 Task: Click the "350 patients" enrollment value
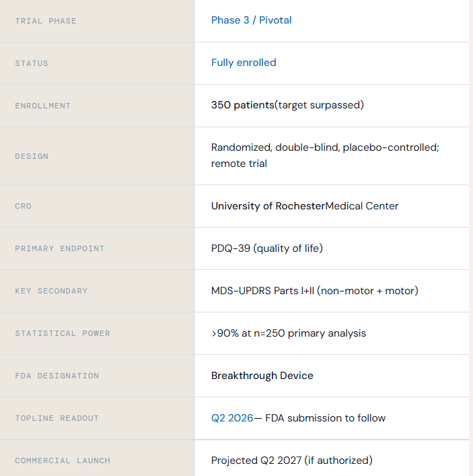click(242, 105)
